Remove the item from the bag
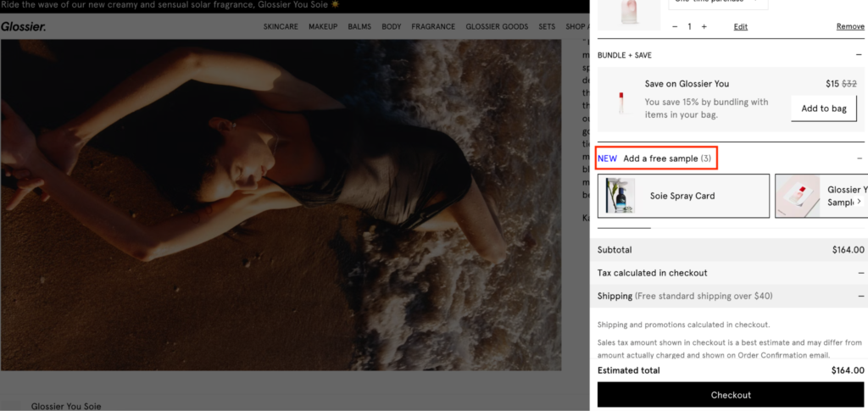 849,27
